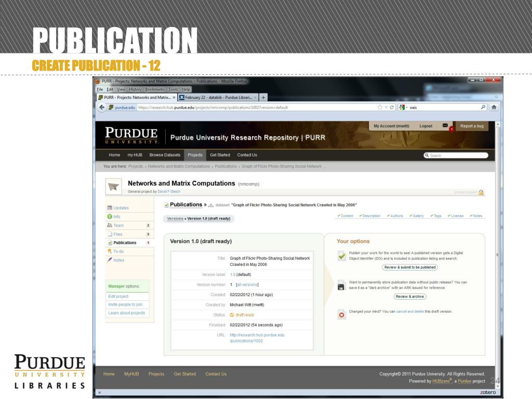Click the search magnifier in Google search box
Image resolution: width=532 pixels, height=399 pixels.
pos(483,107)
